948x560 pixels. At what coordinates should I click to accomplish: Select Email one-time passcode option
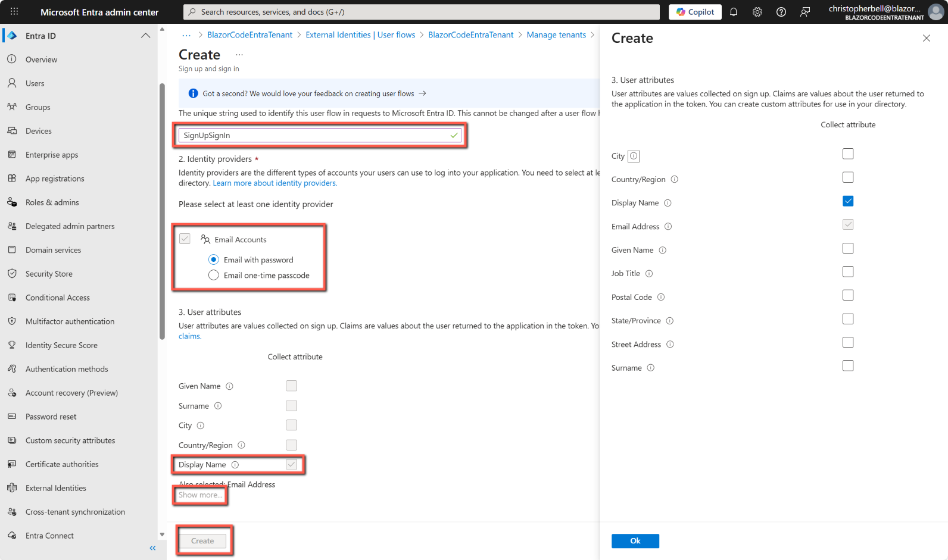point(214,275)
